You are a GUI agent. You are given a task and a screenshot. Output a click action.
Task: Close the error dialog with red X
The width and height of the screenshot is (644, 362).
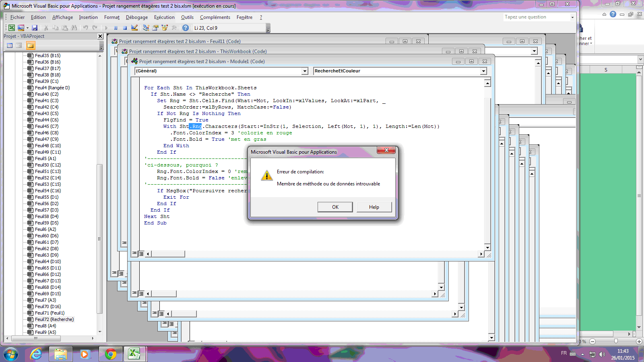[x=386, y=150]
